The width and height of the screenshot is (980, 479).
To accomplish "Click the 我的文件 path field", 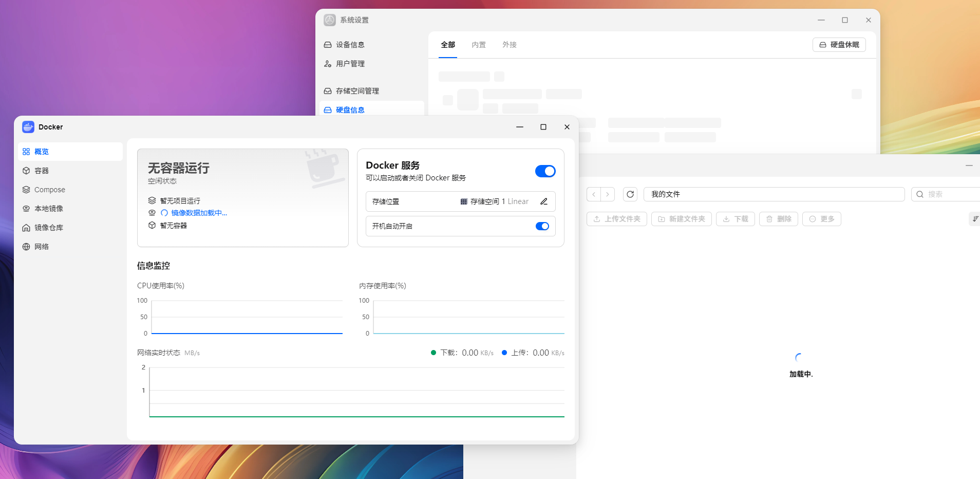I will [774, 194].
